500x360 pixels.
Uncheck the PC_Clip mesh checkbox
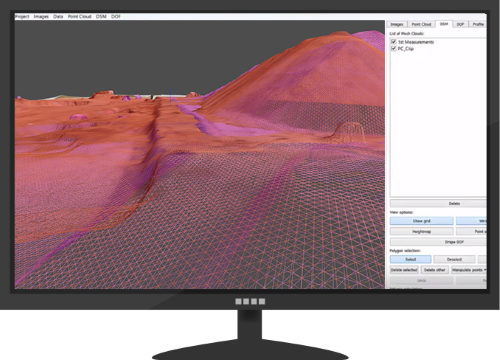pyautogui.click(x=394, y=49)
